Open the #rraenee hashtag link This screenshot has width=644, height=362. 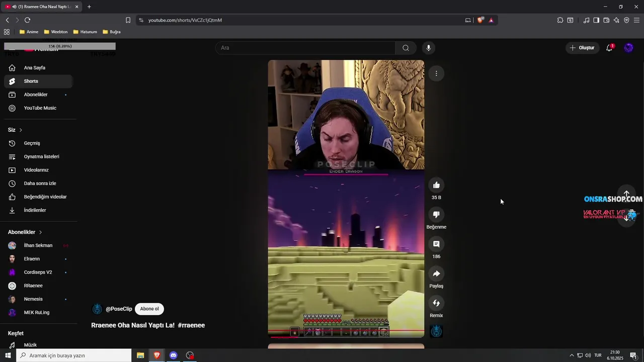pyautogui.click(x=191, y=325)
